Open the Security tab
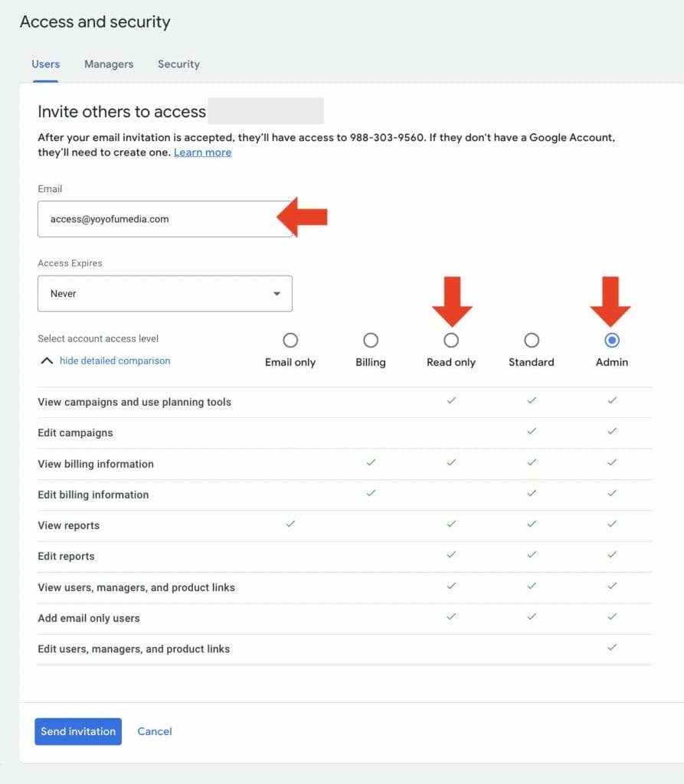The image size is (684, 784). click(178, 64)
